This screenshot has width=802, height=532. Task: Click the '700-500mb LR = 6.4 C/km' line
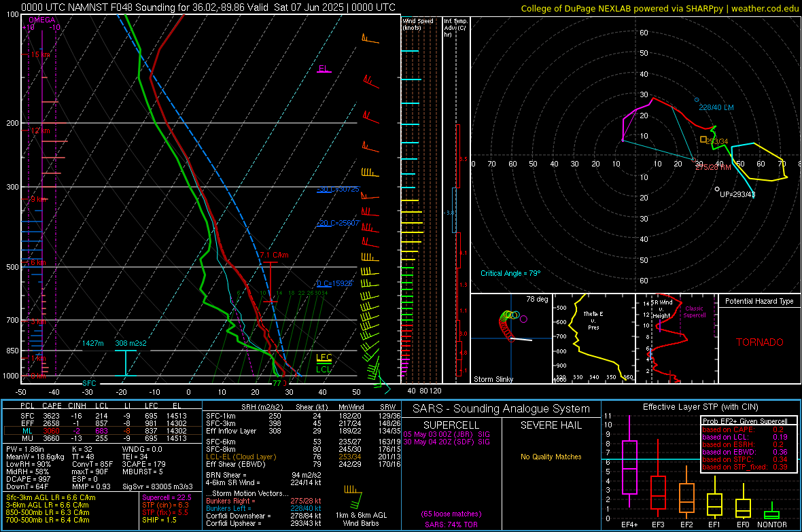point(48,520)
